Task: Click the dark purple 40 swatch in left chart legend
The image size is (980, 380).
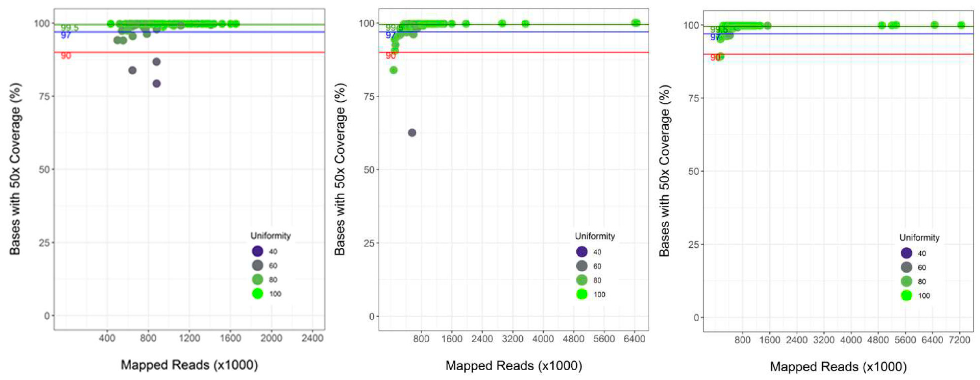Action: pyautogui.click(x=258, y=251)
